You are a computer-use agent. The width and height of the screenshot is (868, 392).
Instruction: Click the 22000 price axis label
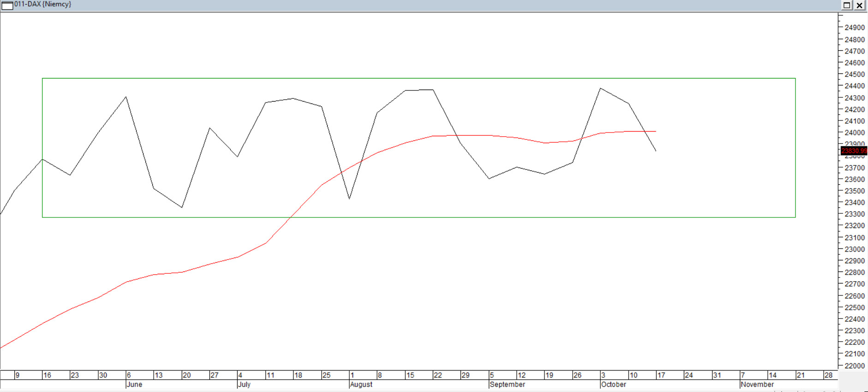854,366
